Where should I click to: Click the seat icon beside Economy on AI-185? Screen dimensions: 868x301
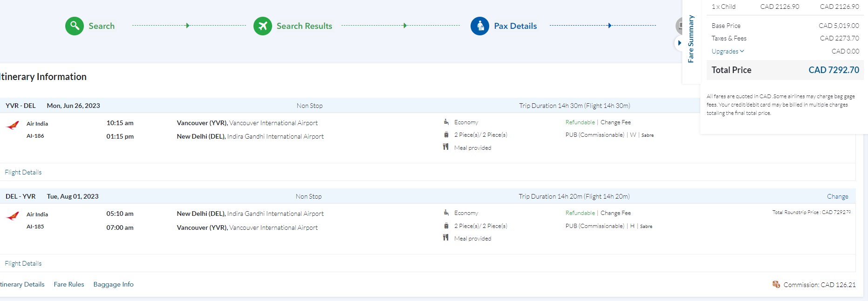[x=446, y=213]
